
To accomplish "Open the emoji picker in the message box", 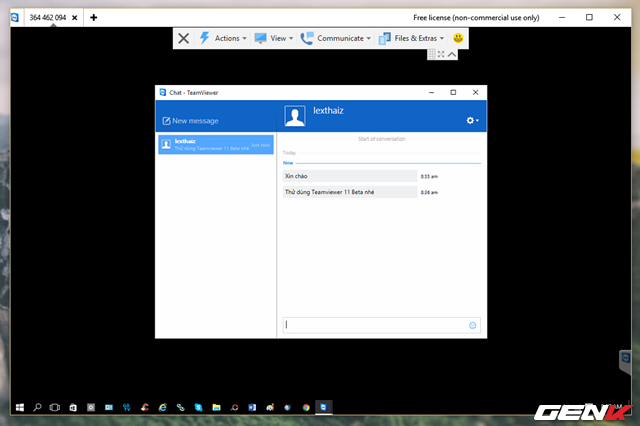I will pos(473,325).
